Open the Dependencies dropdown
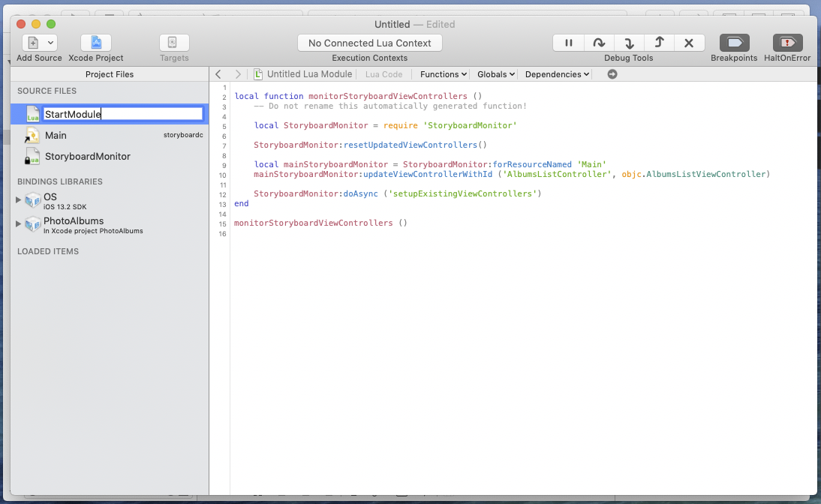The image size is (821, 504). 557,74
